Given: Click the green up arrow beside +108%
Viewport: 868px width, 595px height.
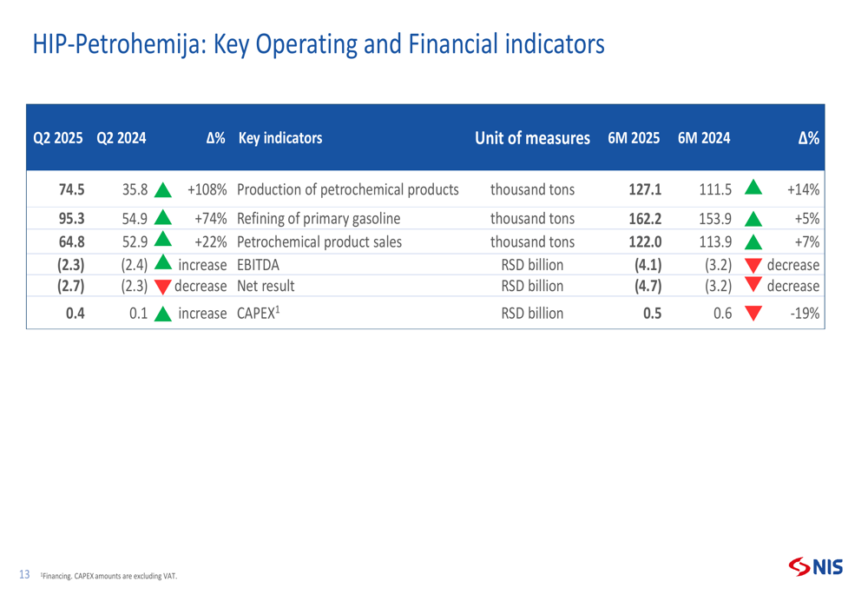Looking at the screenshot, I should (163, 190).
